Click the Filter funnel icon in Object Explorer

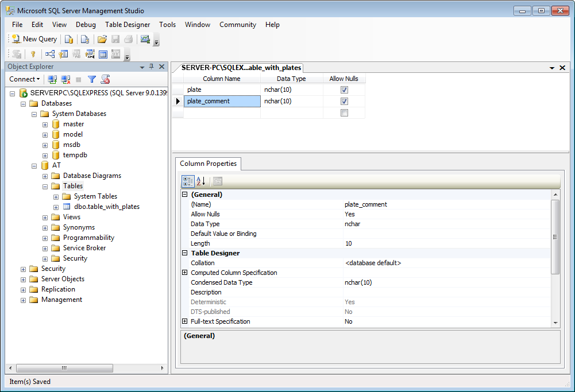coord(92,79)
